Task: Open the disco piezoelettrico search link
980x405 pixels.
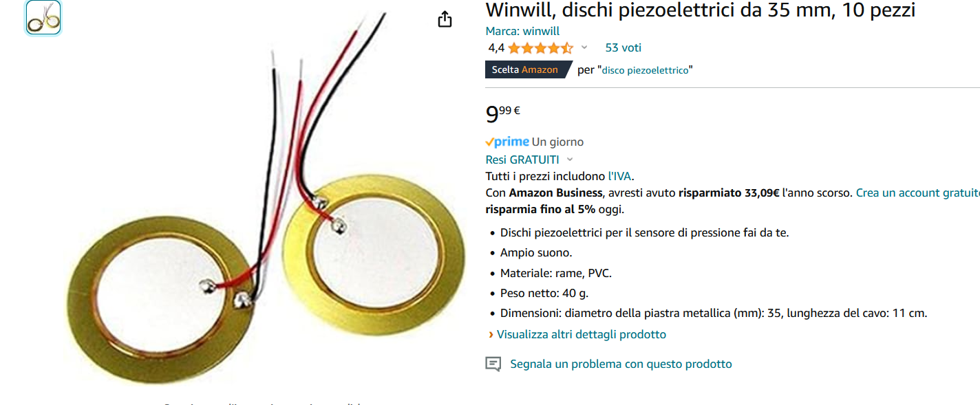Action: tap(646, 70)
